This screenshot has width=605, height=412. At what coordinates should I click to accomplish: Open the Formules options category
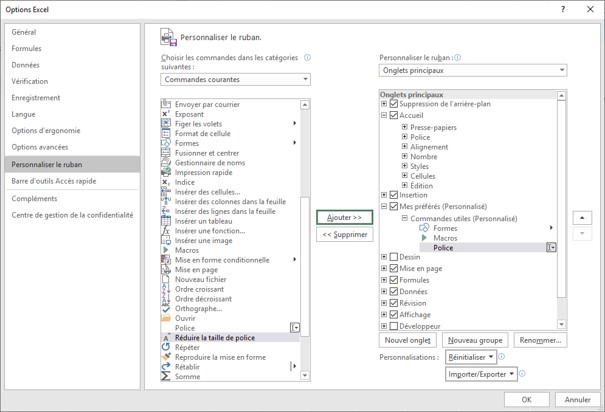pos(26,49)
